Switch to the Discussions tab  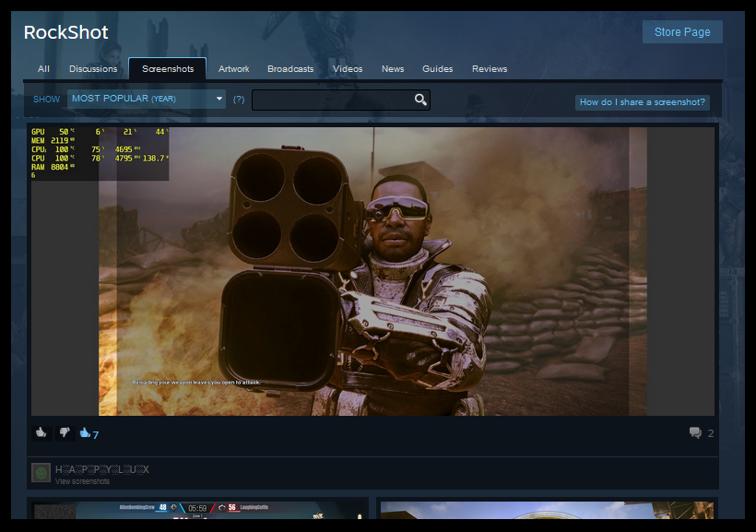coord(93,69)
